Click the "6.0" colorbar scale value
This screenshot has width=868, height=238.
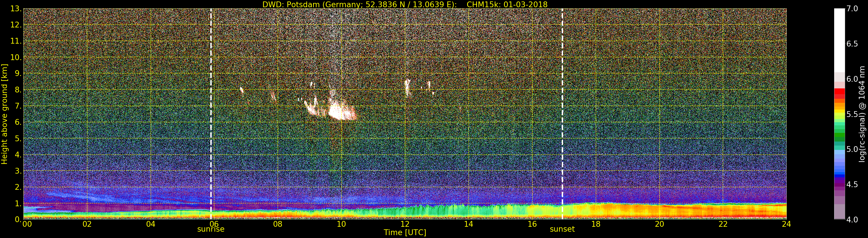(x=852, y=79)
